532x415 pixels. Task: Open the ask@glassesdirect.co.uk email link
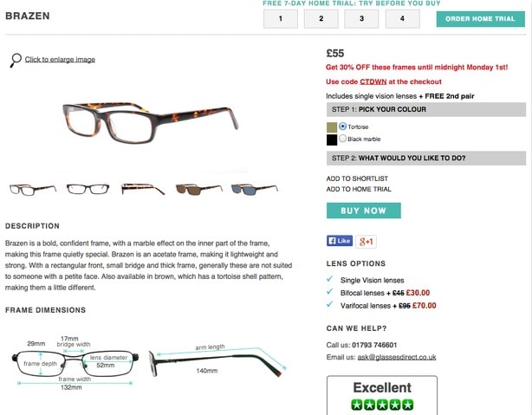click(x=397, y=357)
